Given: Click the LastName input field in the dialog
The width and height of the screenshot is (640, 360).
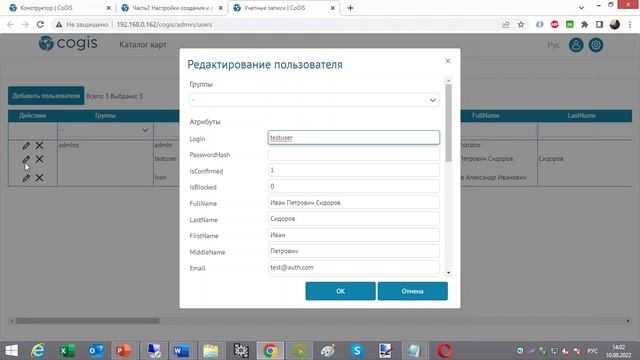Looking at the screenshot, I should 354,219.
